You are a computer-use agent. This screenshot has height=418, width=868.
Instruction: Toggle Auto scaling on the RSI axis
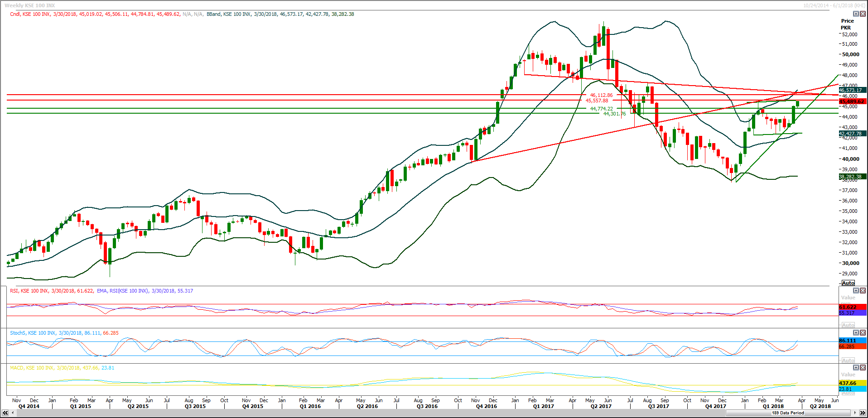(848, 325)
